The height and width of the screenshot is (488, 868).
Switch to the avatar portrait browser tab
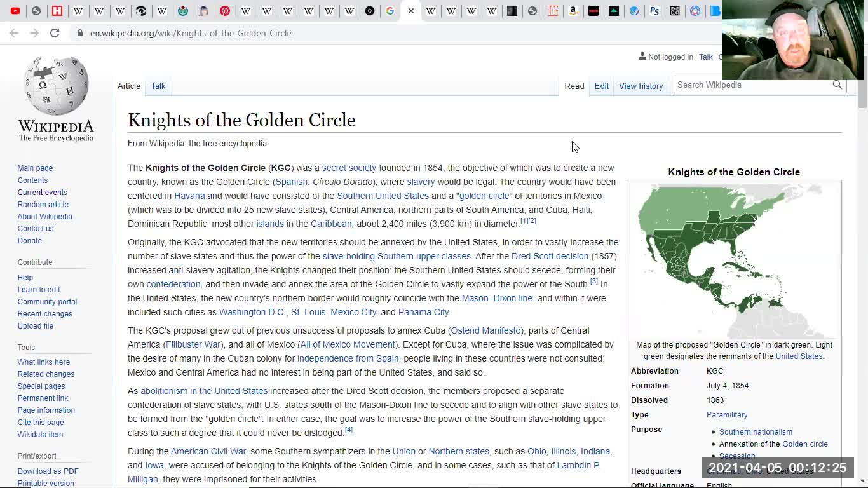coord(203,11)
